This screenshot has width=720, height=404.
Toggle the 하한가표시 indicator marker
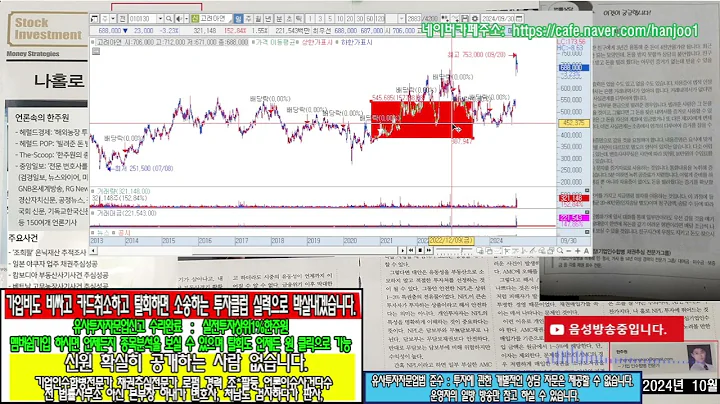338,42
